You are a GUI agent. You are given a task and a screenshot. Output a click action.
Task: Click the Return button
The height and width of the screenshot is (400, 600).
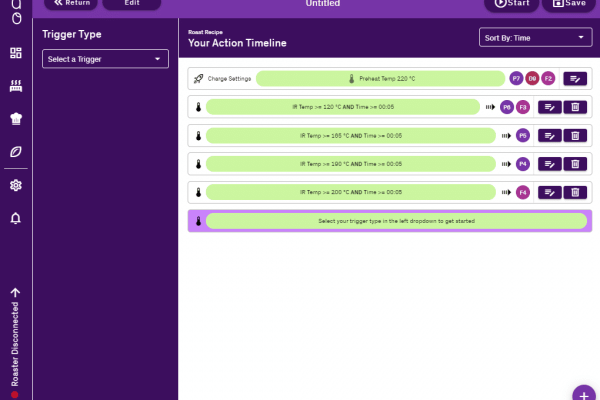(72, 3)
